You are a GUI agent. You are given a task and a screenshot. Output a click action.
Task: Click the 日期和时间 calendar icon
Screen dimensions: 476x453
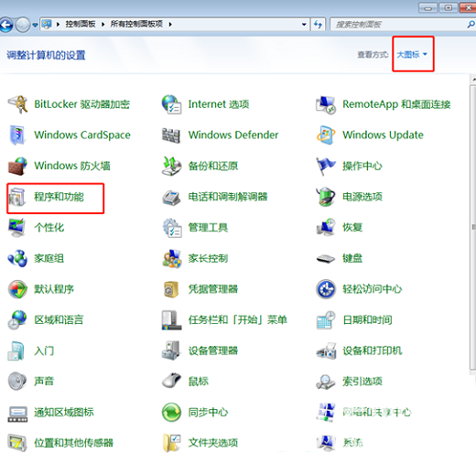coord(326,320)
